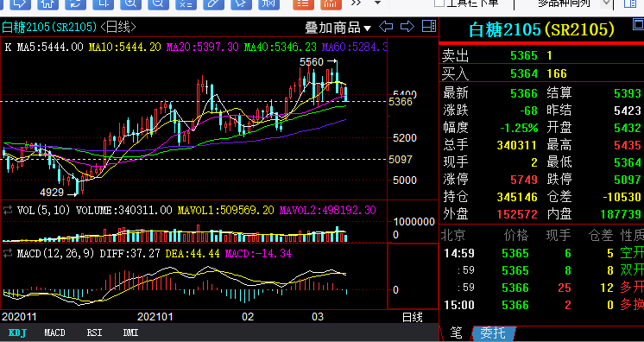644x342 pixels.
Task: Click the MACD(12,26,9) indicator label
Action: tap(56, 254)
